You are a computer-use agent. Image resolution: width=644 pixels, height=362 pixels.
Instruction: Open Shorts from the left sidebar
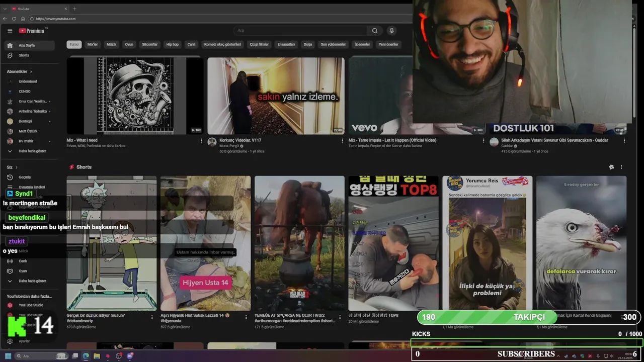30,55
